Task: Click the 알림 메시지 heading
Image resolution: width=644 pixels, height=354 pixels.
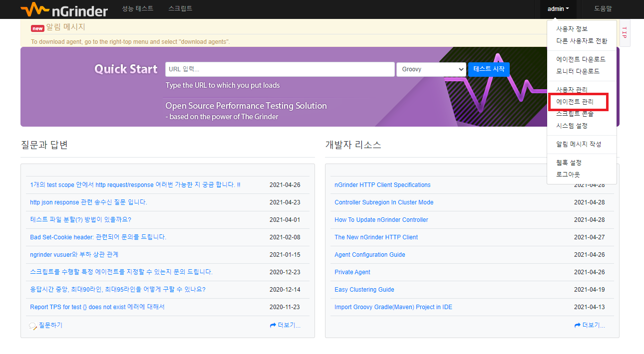Action: [66, 27]
